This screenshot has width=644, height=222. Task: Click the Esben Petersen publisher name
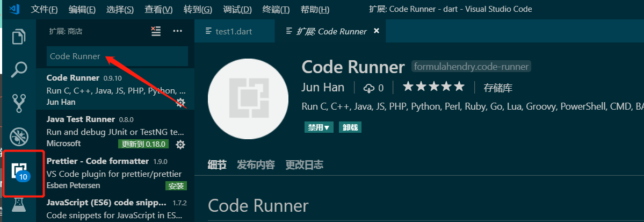[73, 185]
